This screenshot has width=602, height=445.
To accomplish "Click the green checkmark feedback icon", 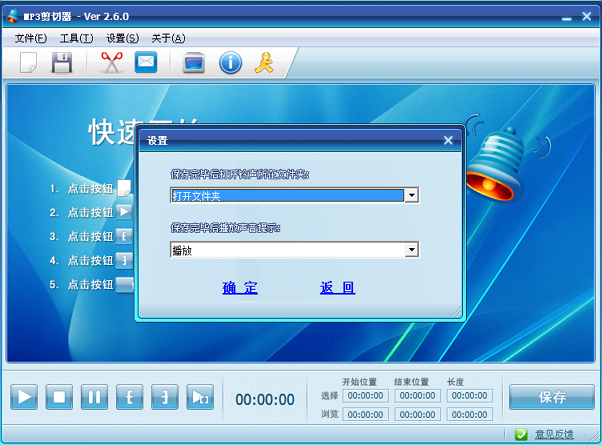I will pyautogui.click(x=521, y=434).
